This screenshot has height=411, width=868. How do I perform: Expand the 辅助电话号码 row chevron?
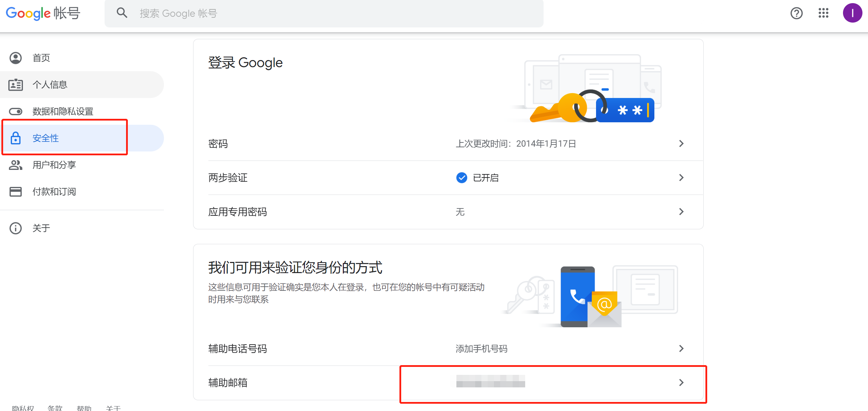[681, 348]
